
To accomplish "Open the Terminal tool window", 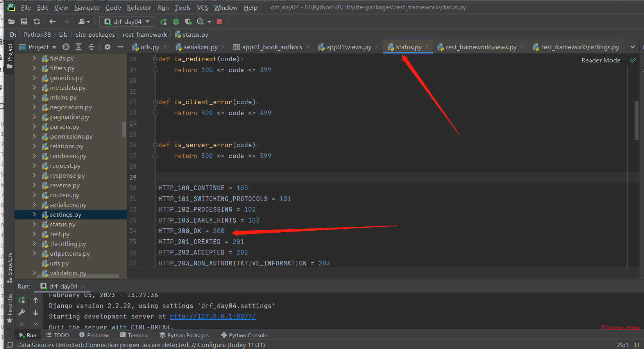I will coord(134,335).
